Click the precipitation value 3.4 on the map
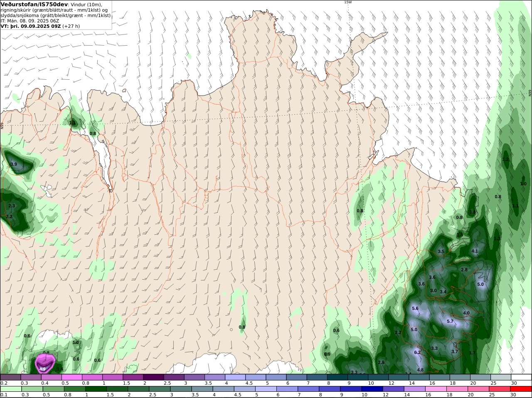532x398 pixels. [x=443, y=292]
